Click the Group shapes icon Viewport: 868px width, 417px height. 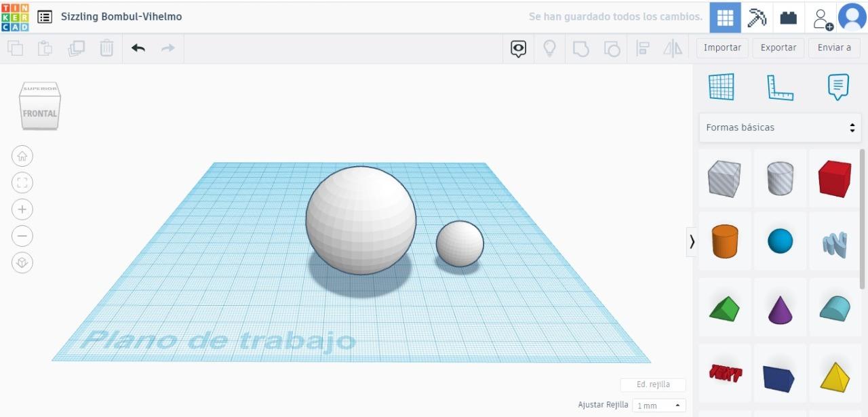tap(581, 48)
